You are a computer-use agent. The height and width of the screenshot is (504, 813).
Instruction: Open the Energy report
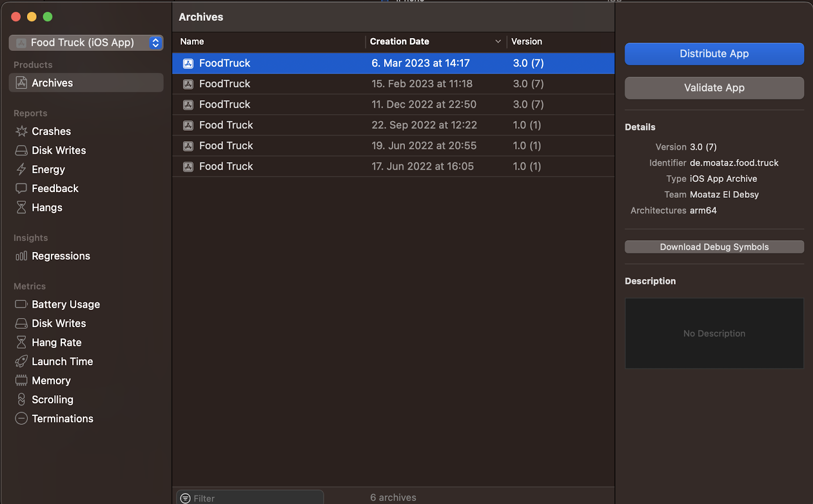point(48,169)
